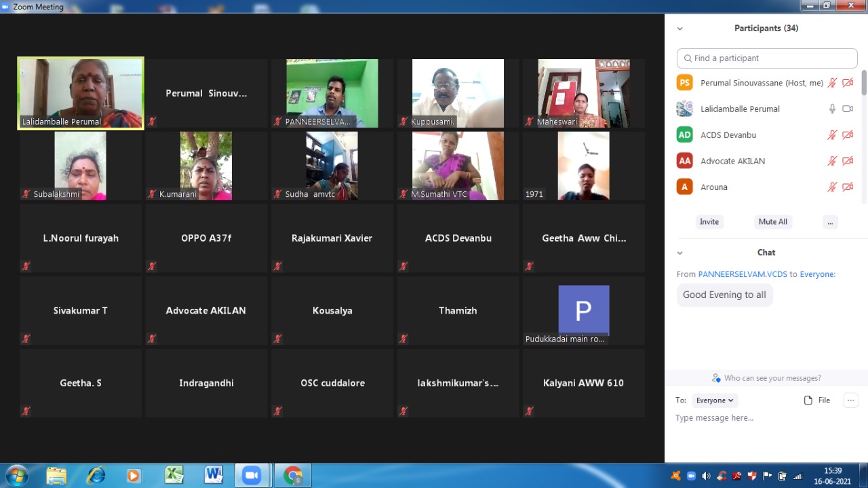Open Google Chrome from the taskbar
868x488 pixels.
pyautogui.click(x=293, y=476)
